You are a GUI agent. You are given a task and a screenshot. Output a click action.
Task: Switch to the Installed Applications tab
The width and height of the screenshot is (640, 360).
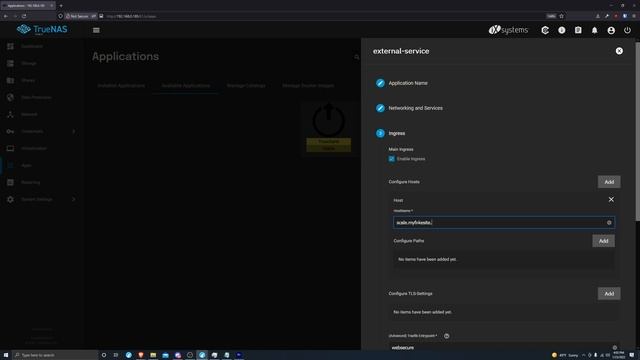121,86
